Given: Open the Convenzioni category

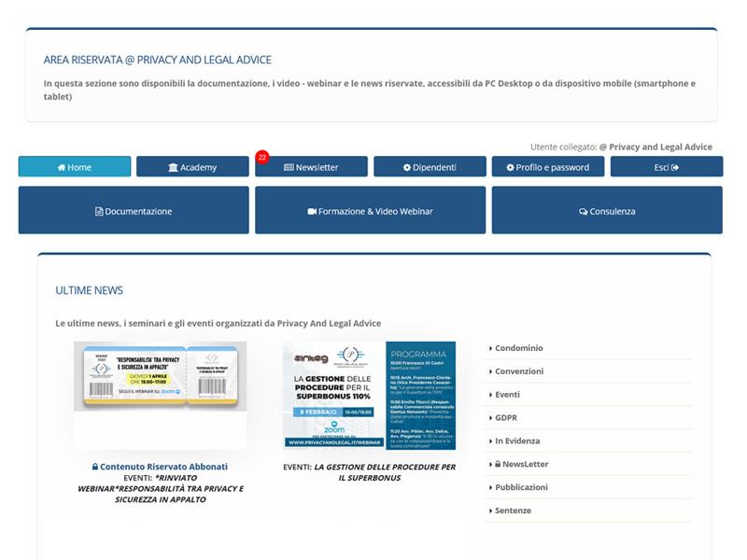Looking at the screenshot, I should 519,371.
